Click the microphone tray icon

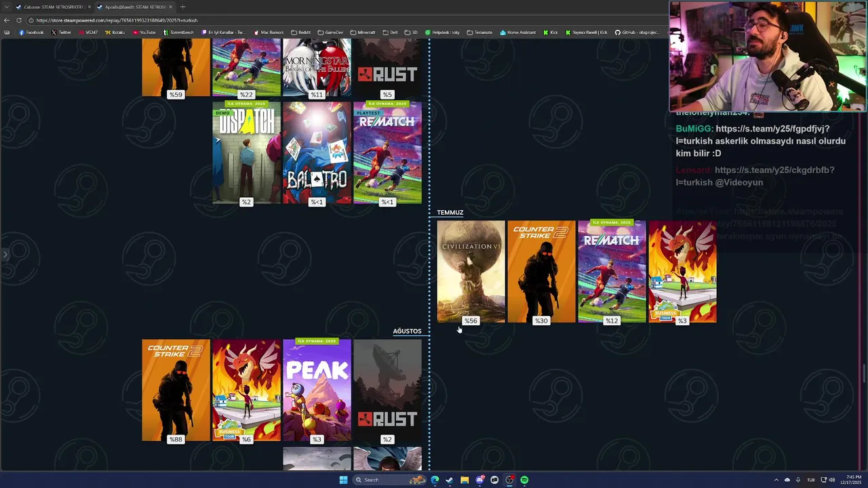tap(798, 480)
